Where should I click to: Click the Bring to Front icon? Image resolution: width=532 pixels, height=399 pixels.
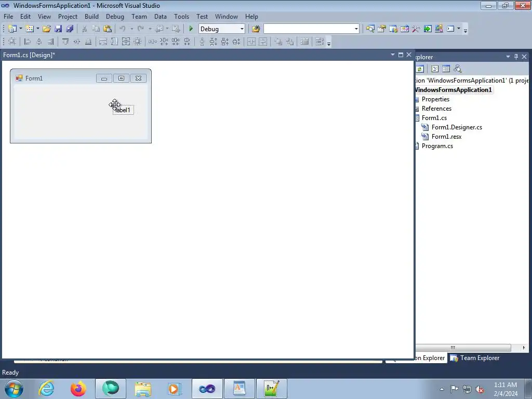pyautogui.click(x=278, y=42)
